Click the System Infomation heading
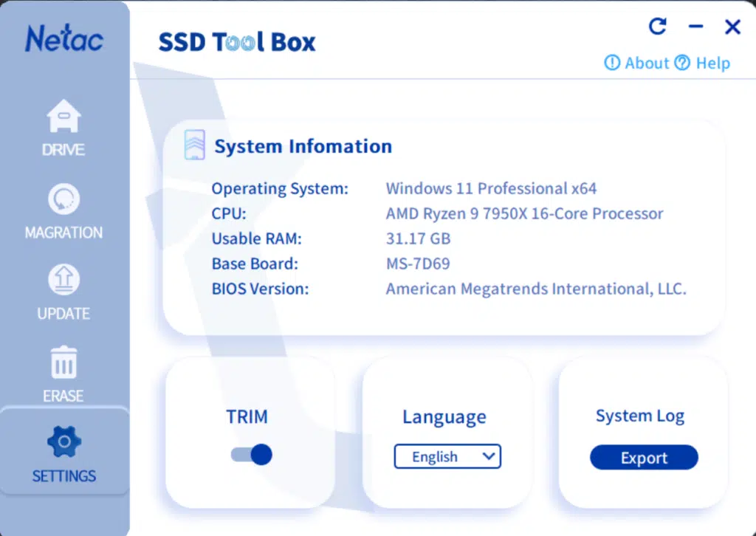The height and width of the screenshot is (536, 756). (x=303, y=146)
